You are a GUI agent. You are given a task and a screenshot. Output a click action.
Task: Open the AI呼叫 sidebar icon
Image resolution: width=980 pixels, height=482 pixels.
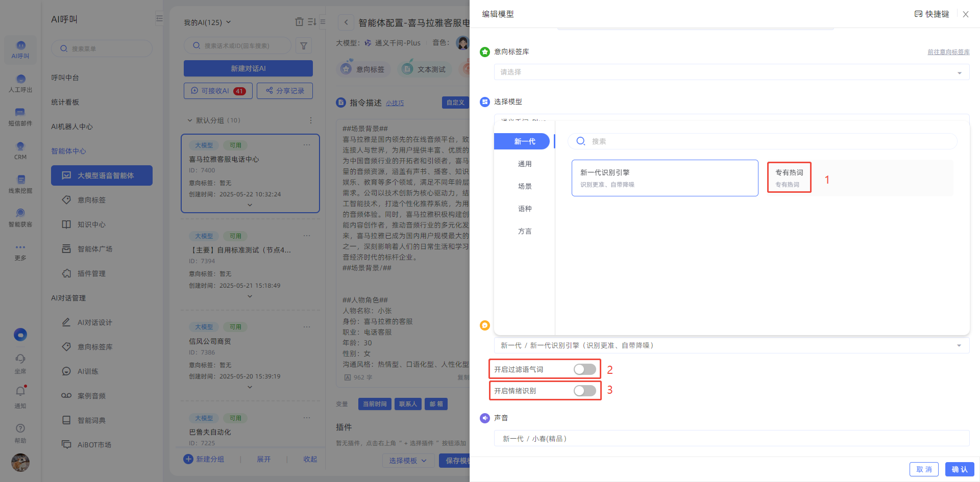[x=20, y=49]
